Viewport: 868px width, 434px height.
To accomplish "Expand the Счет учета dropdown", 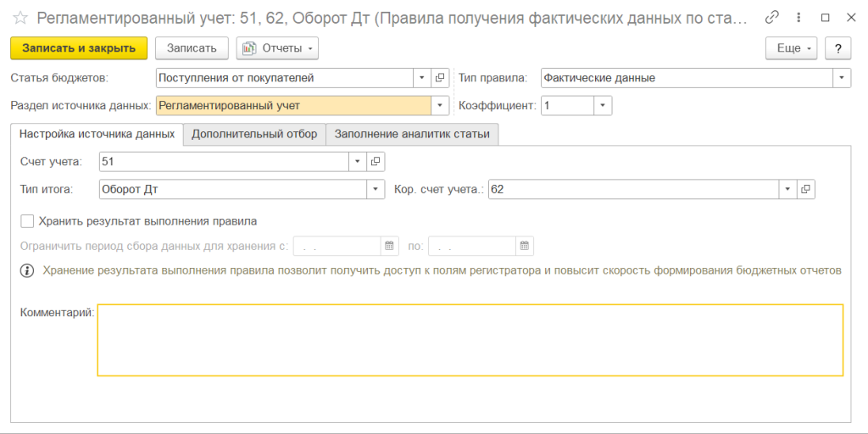I will [357, 162].
